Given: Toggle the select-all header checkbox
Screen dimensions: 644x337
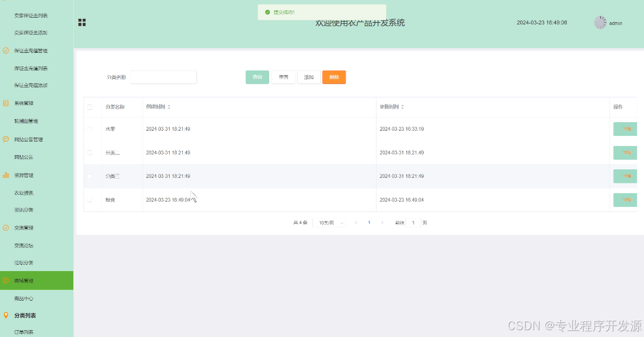Looking at the screenshot, I should click(x=90, y=107).
